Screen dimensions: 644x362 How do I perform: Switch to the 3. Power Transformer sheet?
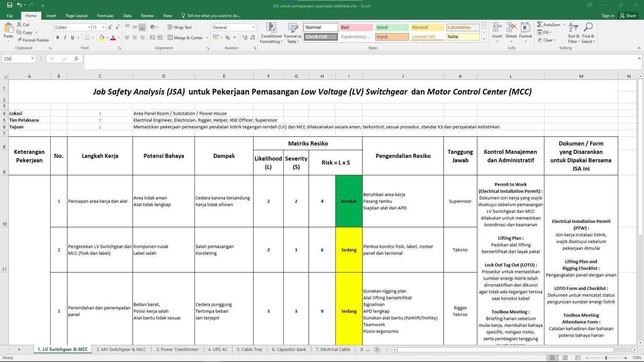coord(177,350)
